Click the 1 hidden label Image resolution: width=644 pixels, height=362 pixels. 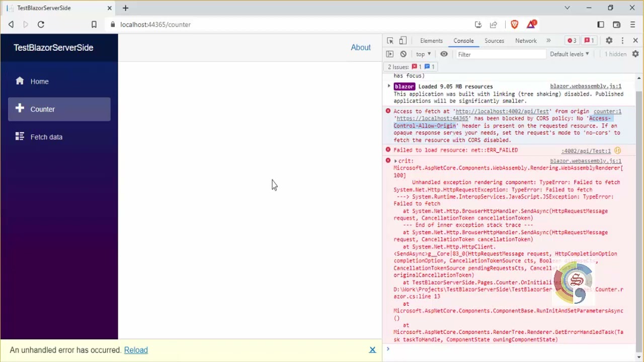(x=615, y=54)
